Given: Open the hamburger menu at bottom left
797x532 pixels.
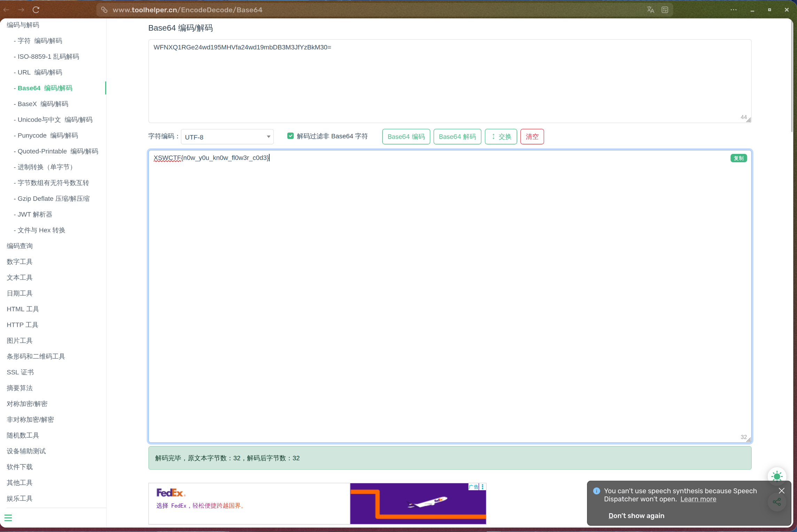Looking at the screenshot, I should pyautogui.click(x=8, y=518).
